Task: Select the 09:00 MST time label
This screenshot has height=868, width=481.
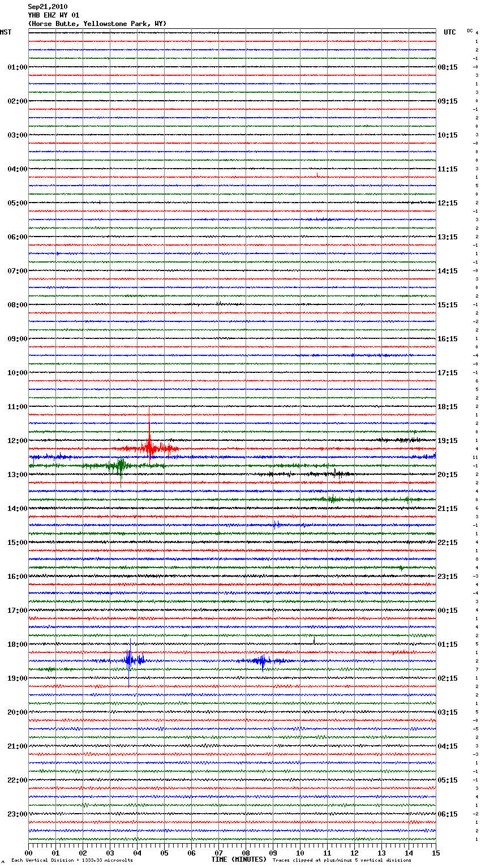Action: [18, 339]
